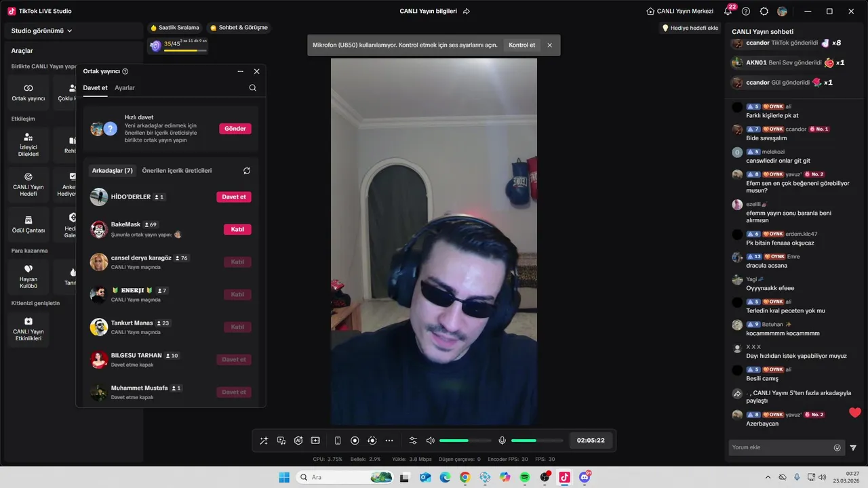This screenshot has width=868, height=488.
Task: Switch to the Davet et tab
Action: 95,88
